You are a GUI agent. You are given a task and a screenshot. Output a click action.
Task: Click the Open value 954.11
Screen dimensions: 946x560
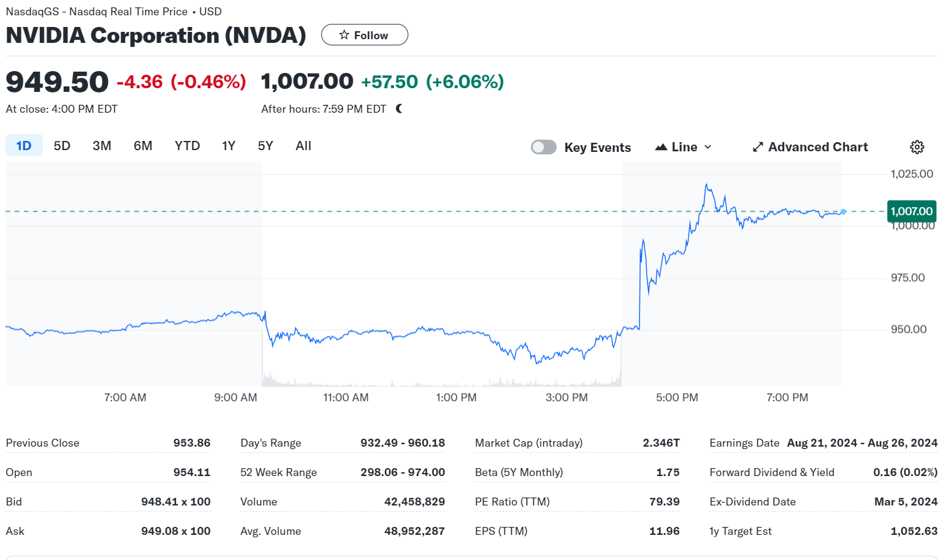(x=192, y=472)
